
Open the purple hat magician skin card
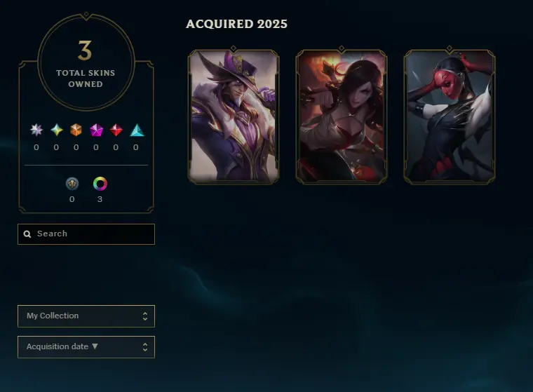coord(234,116)
